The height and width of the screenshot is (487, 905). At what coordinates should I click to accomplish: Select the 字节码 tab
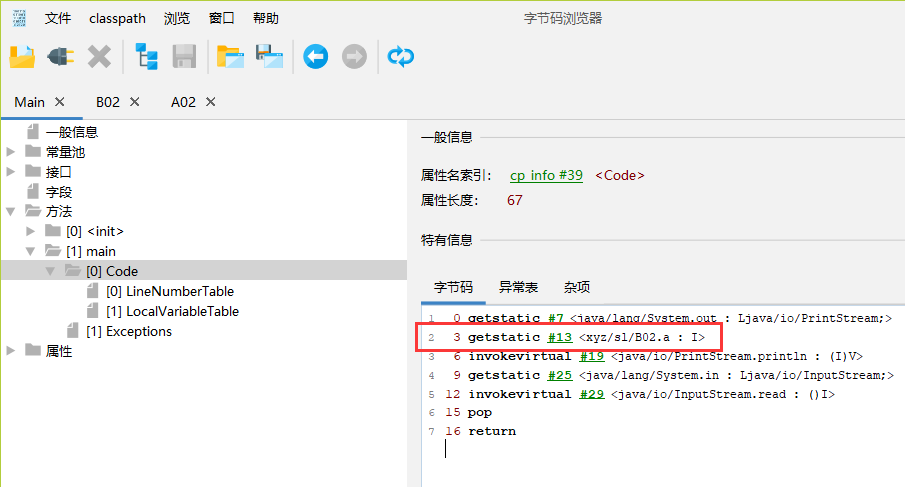click(453, 287)
